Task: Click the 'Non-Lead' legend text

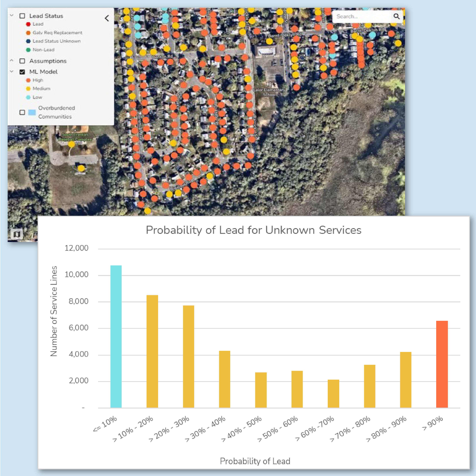Action: tap(44, 50)
